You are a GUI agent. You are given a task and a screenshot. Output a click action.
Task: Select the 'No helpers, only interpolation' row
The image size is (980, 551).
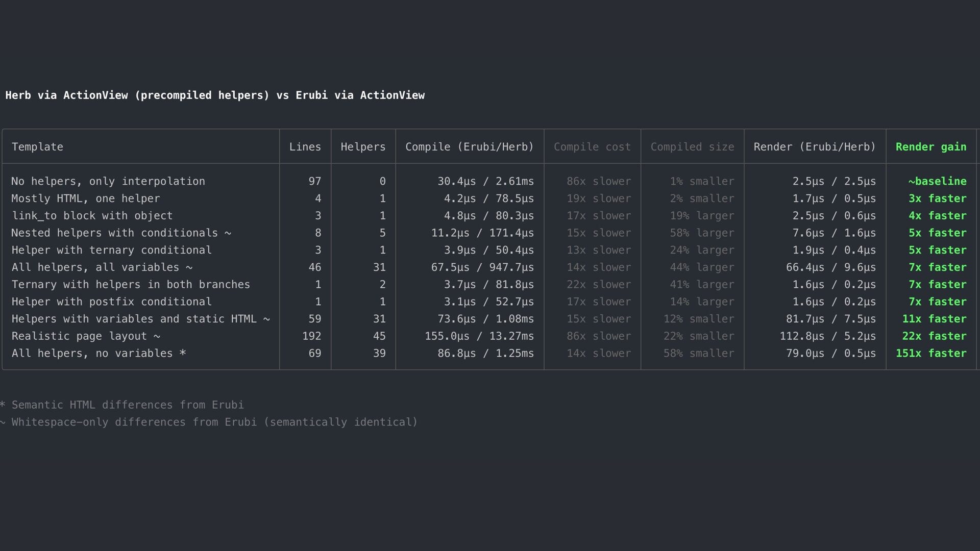(x=108, y=182)
